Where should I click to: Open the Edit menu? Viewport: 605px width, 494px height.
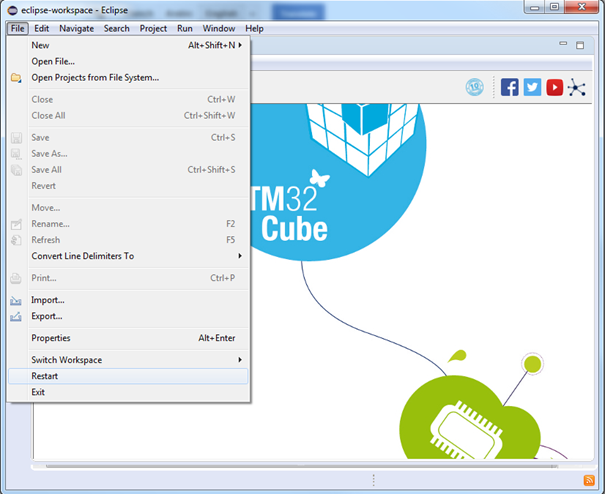pos(41,29)
